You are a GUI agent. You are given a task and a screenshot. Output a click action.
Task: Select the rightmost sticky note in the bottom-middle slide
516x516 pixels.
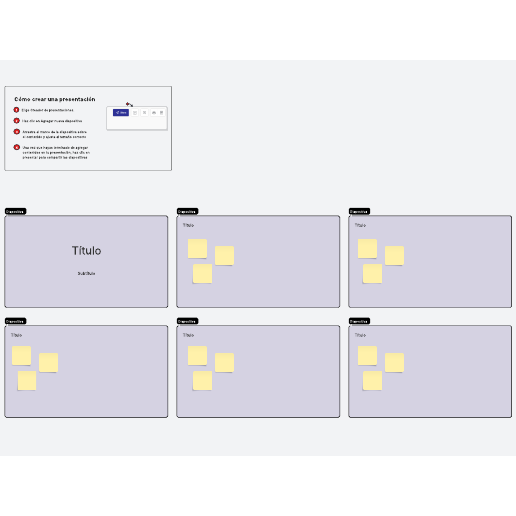[224, 363]
